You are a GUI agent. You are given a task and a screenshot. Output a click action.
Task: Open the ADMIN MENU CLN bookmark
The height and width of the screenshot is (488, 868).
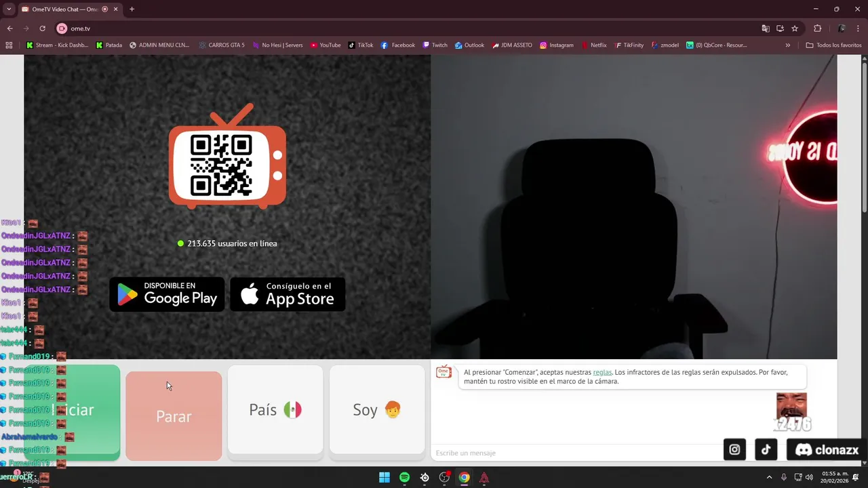click(159, 45)
